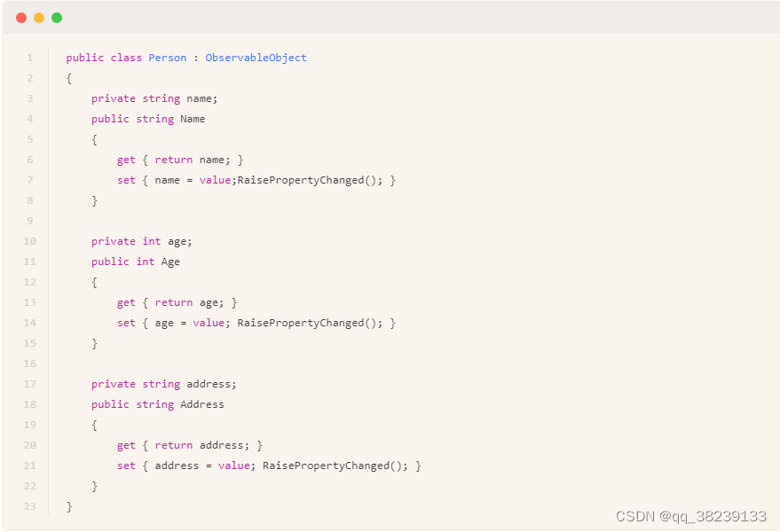The height and width of the screenshot is (532, 780).
Task: Click 'get { return name; }' line
Action: click(180, 160)
